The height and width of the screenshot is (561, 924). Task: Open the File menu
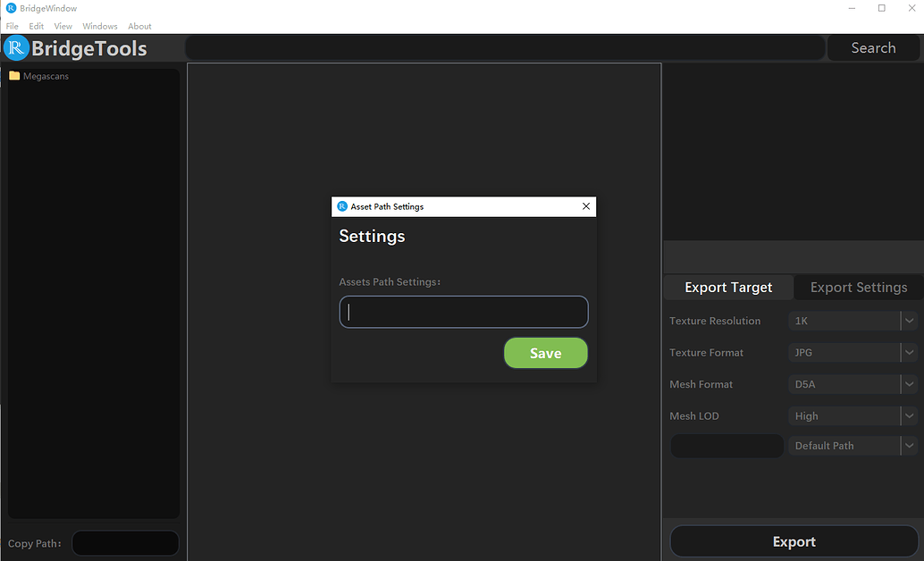tap(13, 27)
